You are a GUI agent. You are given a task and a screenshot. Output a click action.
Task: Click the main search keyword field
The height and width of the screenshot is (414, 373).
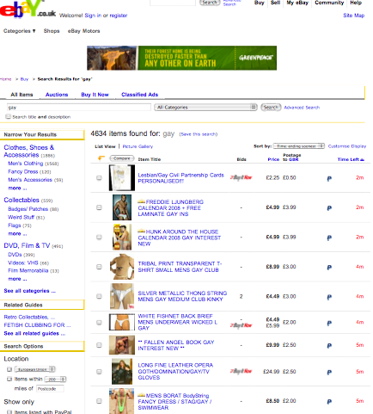pos(79,107)
